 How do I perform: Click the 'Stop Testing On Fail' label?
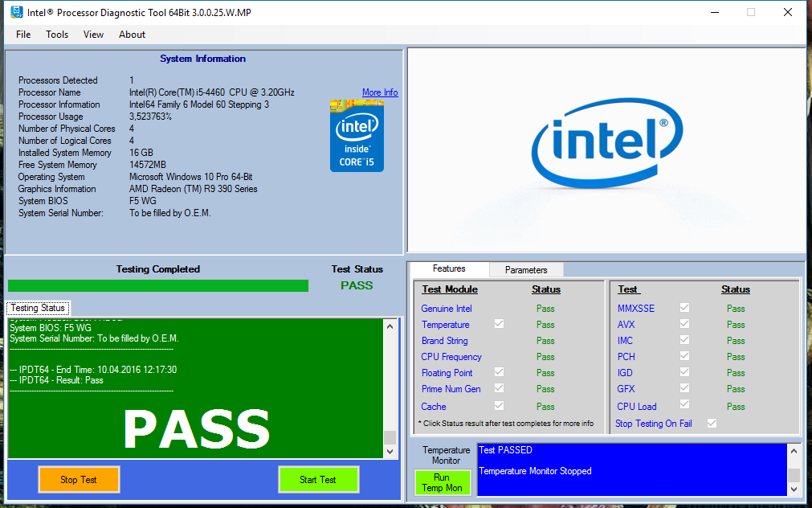pos(654,424)
